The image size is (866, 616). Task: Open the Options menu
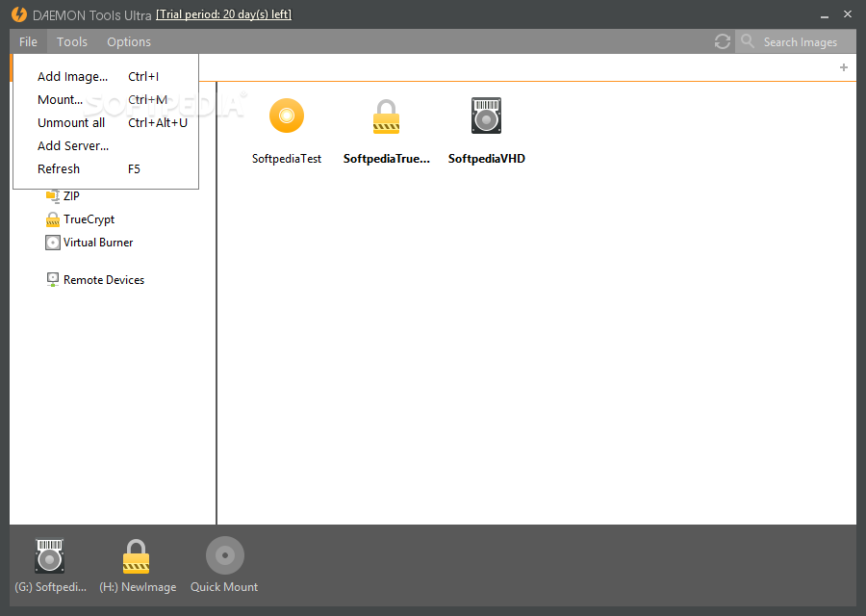tap(129, 42)
